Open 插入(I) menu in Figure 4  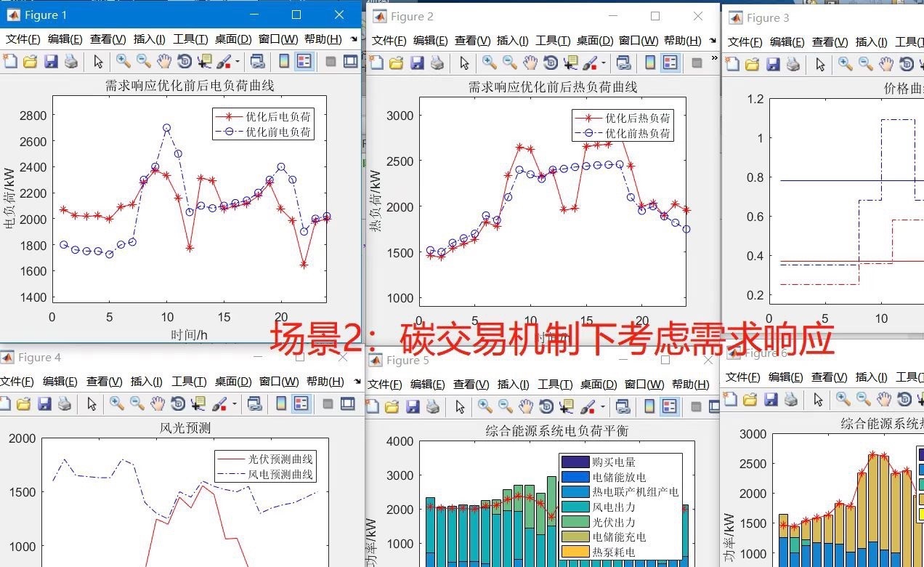147,381
